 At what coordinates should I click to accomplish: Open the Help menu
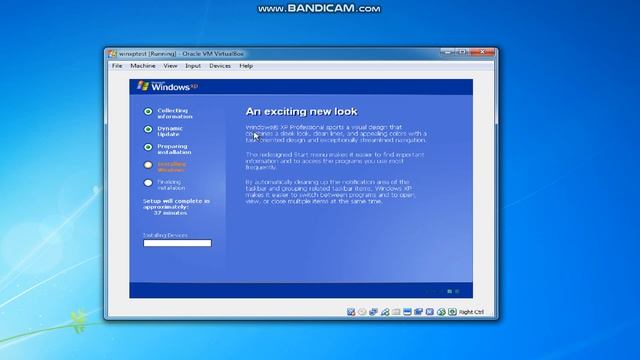click(246, 66)
